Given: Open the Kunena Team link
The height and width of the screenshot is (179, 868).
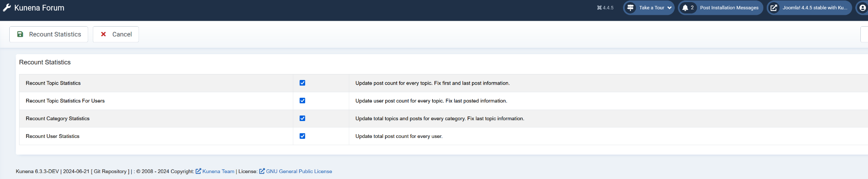Looking at the screenshot, I should (x=218, y=171).
